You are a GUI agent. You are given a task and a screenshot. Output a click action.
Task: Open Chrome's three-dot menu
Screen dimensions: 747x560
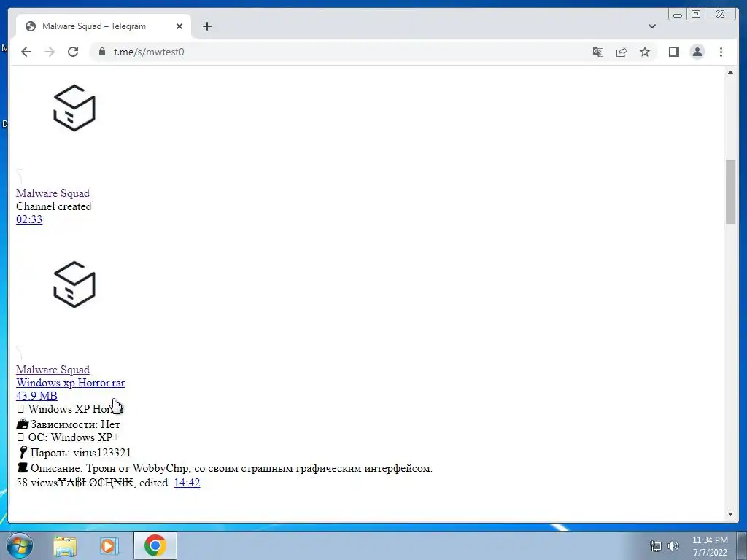pos(721,52)
